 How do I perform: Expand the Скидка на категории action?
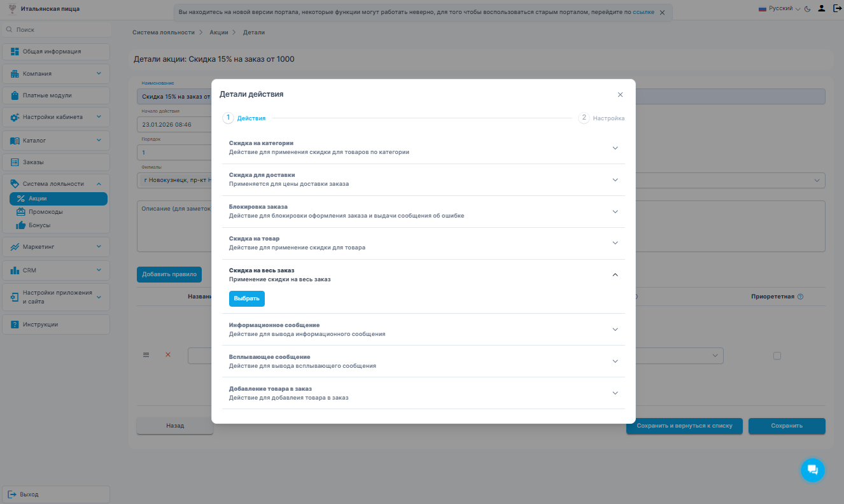coord(614,148)
